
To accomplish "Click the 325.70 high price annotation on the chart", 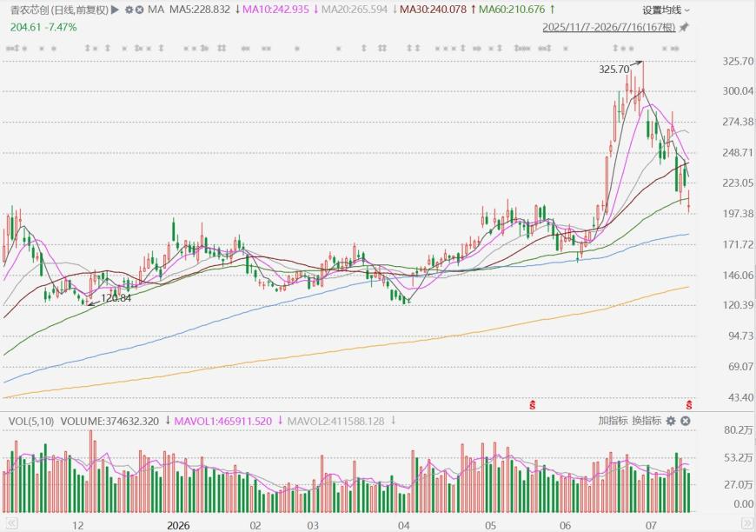I will pos(613,70).
